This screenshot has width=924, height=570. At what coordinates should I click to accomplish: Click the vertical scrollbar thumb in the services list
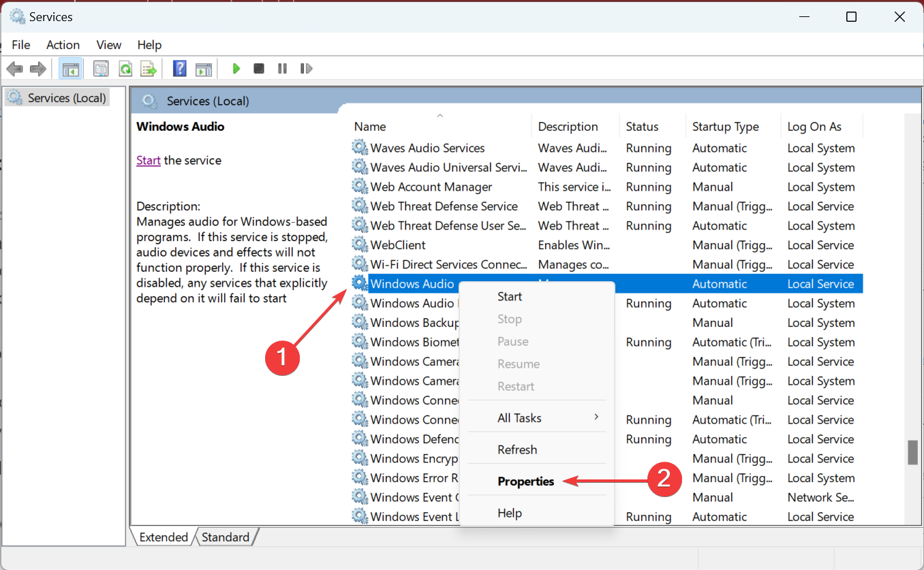point(912,453)
